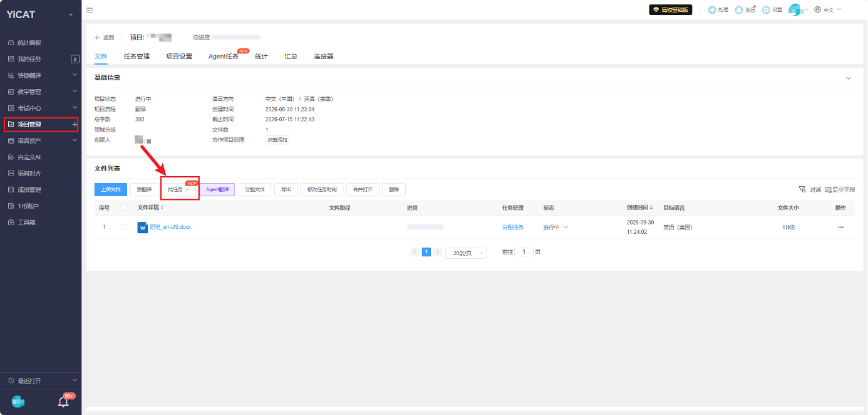868x415 pixels.
Task: Expand the 最近打开 chevron
Action: [x=75, y=381]
